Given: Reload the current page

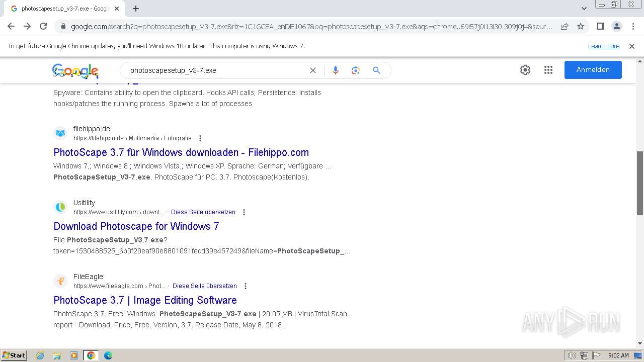Looking at the screenshot, I should click(x=43, y=26).
